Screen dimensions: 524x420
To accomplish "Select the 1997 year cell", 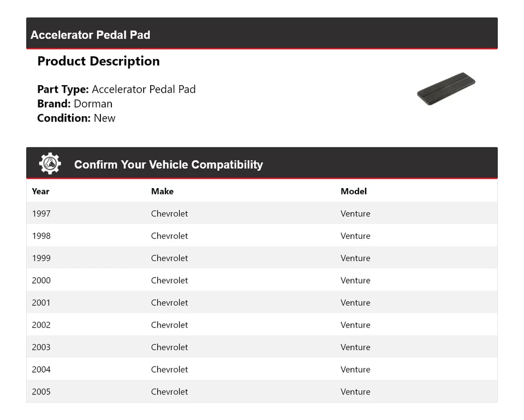I will tap(41, 214).
